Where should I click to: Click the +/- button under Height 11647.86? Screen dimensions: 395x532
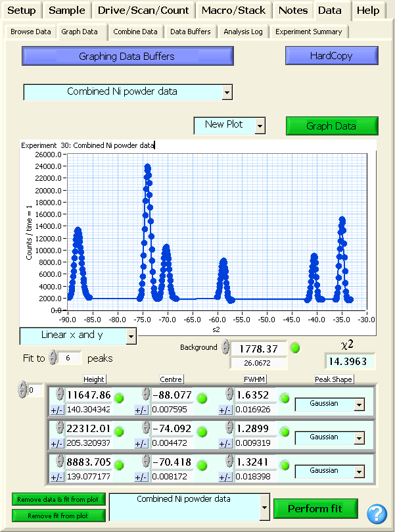[x=57, y=410]
